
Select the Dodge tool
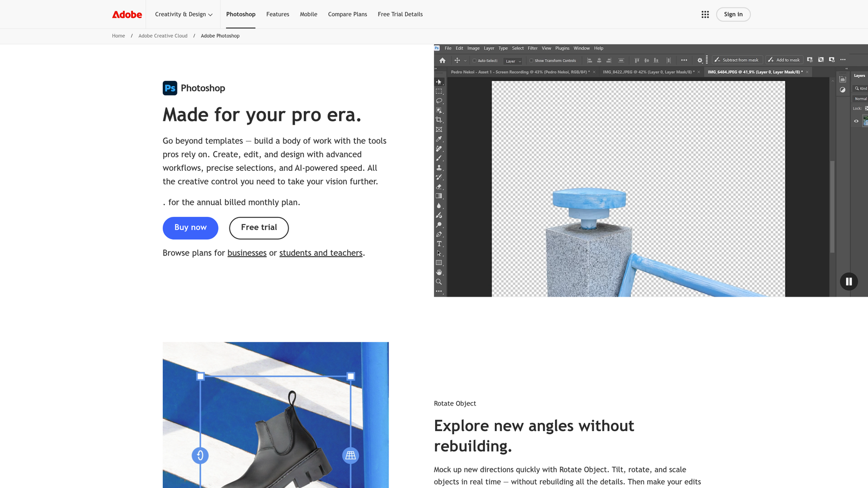pyautogui.click(x=439, y=224)
